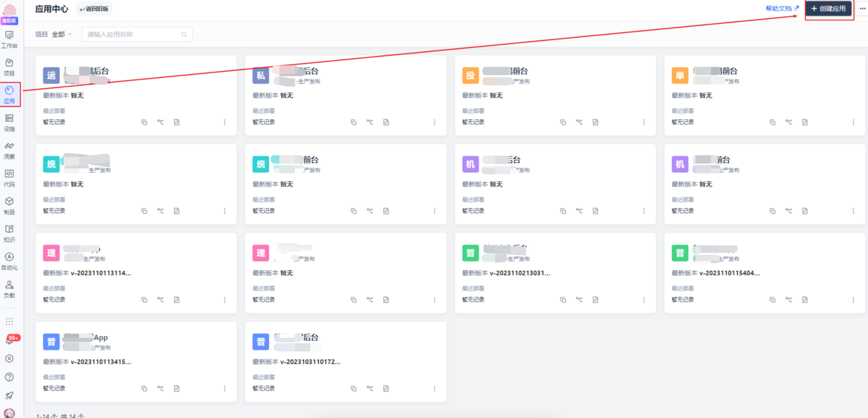Click the copy icon on the v-2023110213031 card
Image resolution: width=868 pixels, height=418 pixels.
pyautogui.click(x=563, y=300)
